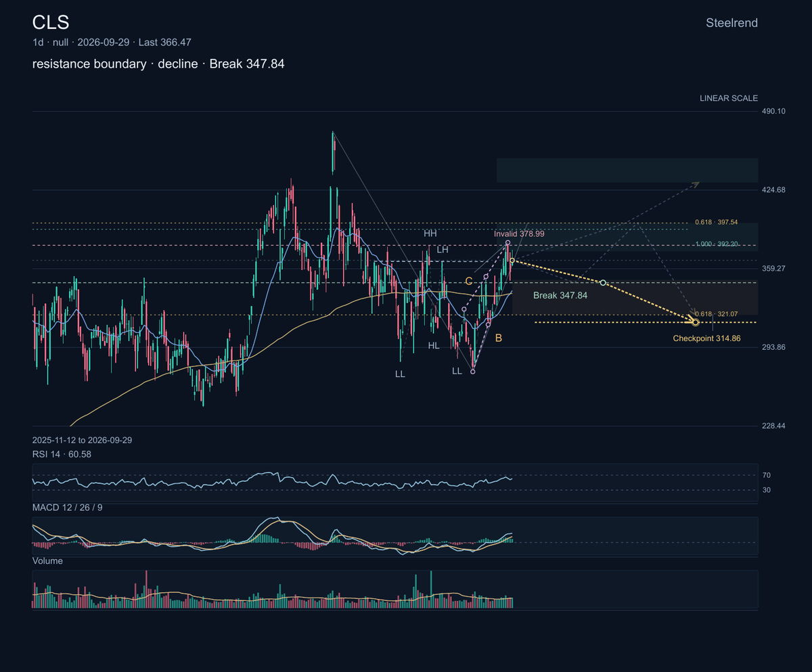Click the 'MACD 12 / 26 / 9' indicator title
Screen dimensions: 812x672
67,508
